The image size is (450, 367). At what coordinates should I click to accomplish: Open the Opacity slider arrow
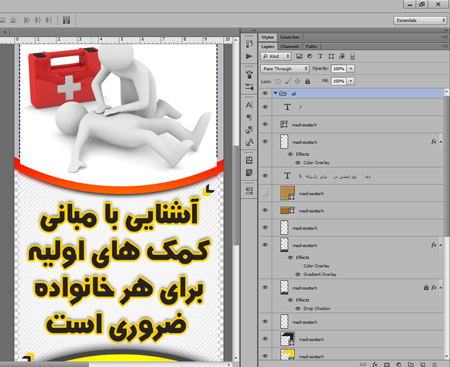point(351,69)
